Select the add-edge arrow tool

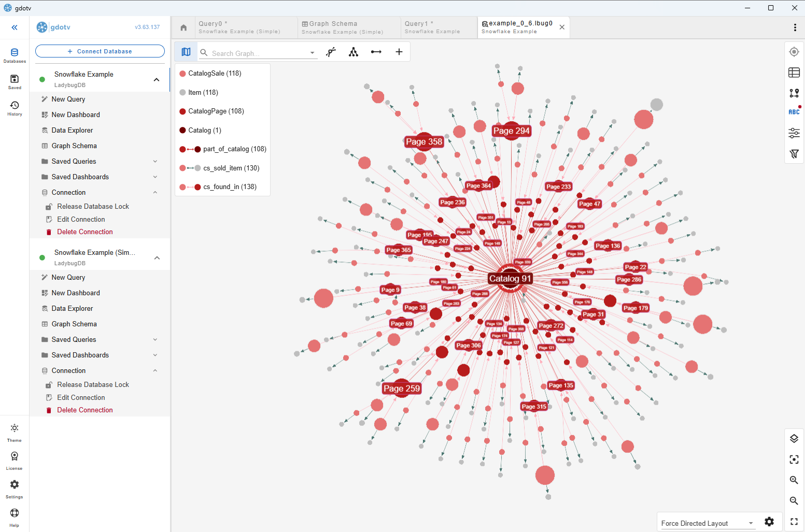click(x=376, y=52)
